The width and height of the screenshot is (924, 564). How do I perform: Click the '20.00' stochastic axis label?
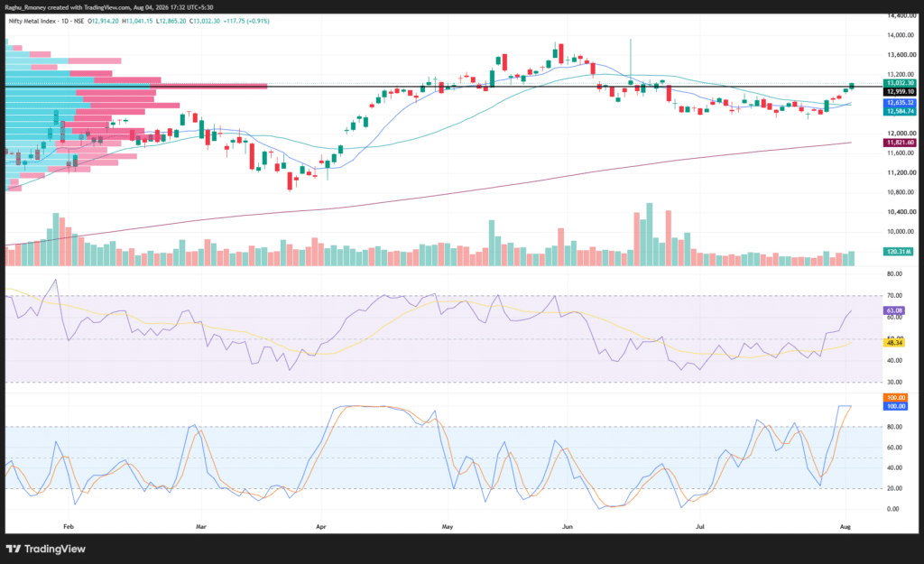coord(894,488)
